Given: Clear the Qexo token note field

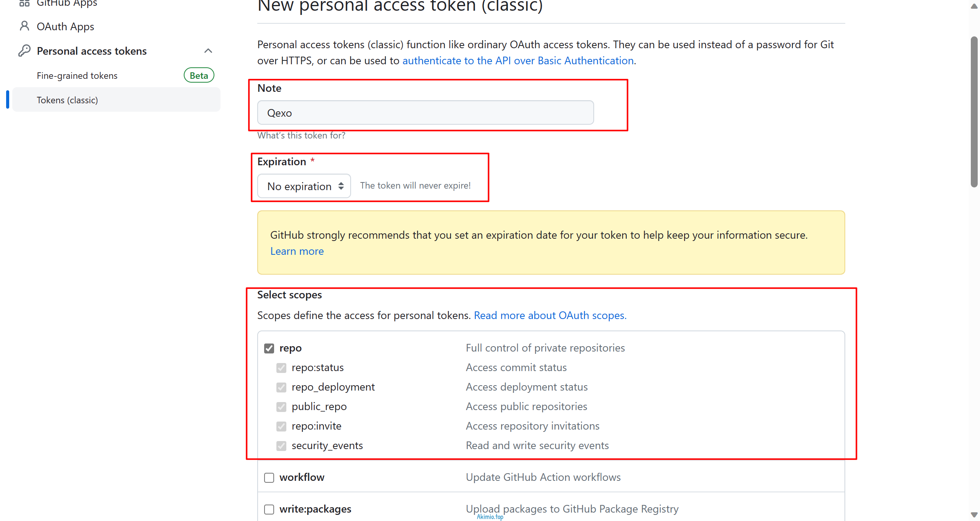Looking at the screenshot, I should [425, 112].
